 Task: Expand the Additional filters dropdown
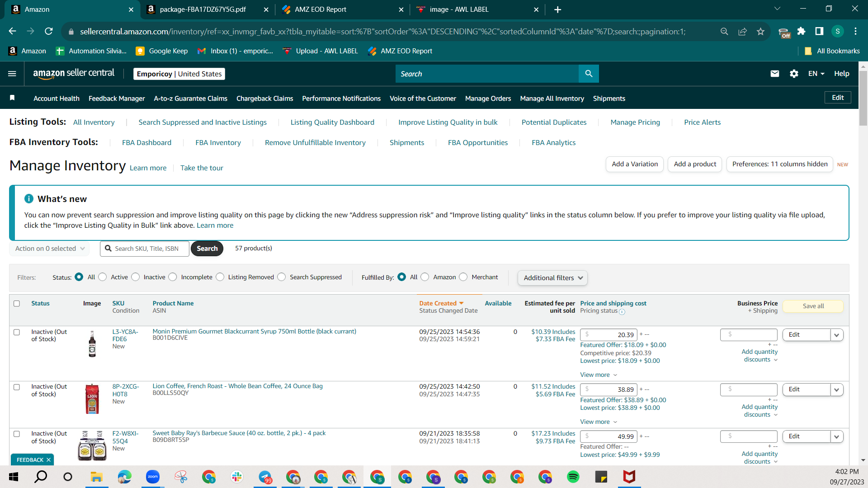[x=552, y=278]
